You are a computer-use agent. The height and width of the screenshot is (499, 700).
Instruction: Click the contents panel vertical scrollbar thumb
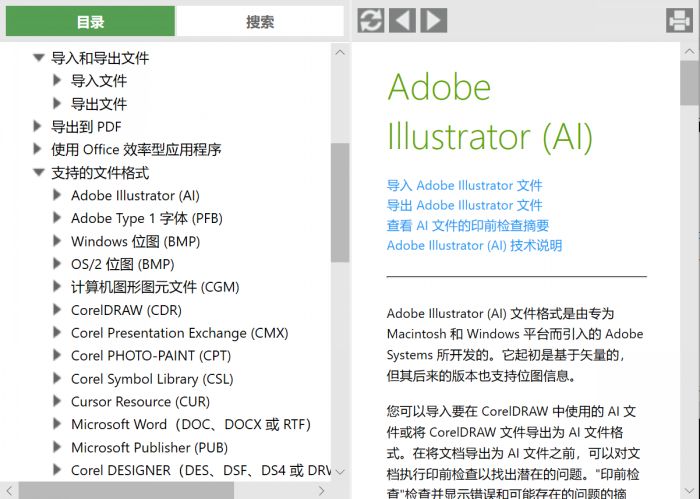click(340, 200)
